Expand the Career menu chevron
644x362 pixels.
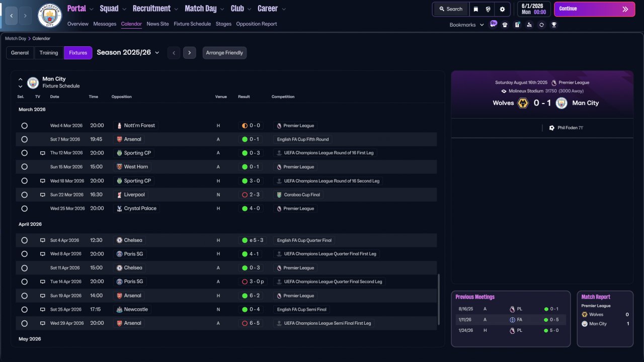coord(284,9)
